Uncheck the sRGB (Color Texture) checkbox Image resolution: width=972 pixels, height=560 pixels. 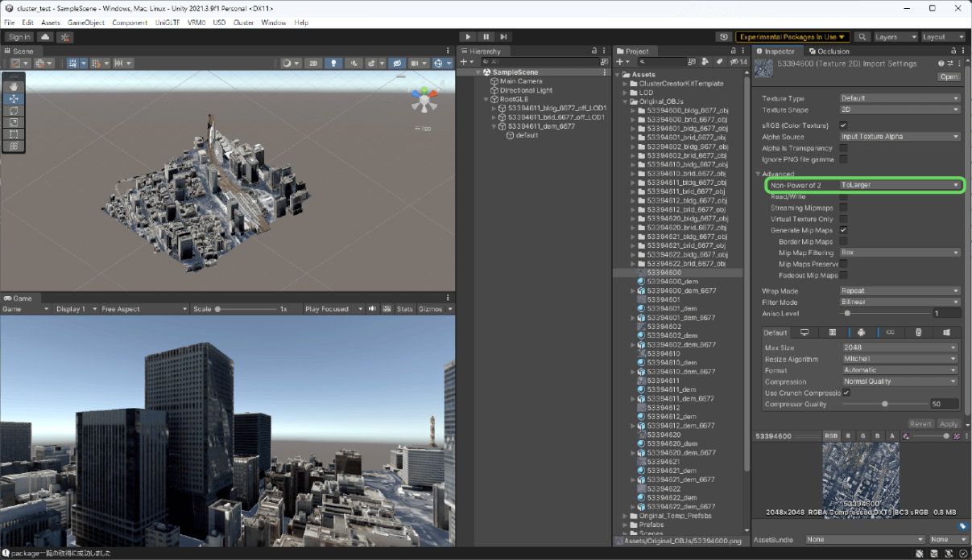pos(843,126)
